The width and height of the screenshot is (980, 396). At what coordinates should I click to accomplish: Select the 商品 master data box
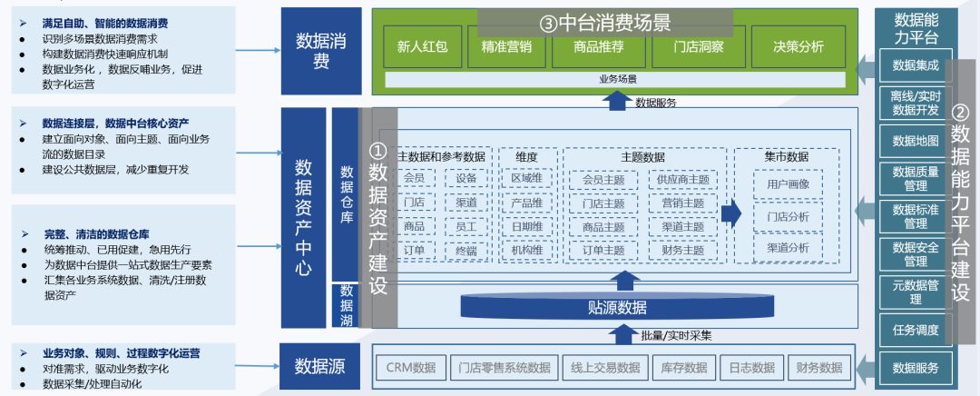pos(414,226)
